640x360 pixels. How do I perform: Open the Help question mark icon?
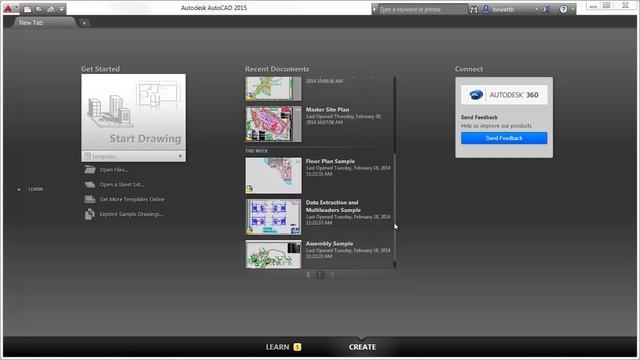[563, 9]
